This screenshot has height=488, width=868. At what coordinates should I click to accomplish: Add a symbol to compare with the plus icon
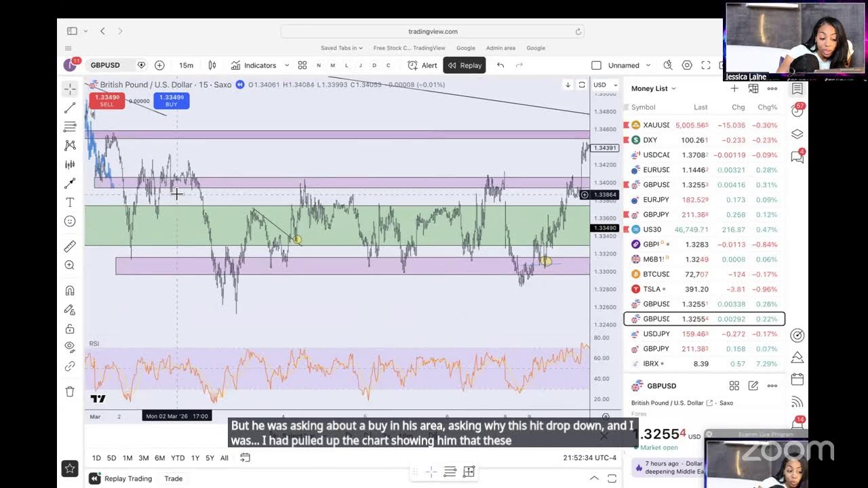click(x=159, y=65)
